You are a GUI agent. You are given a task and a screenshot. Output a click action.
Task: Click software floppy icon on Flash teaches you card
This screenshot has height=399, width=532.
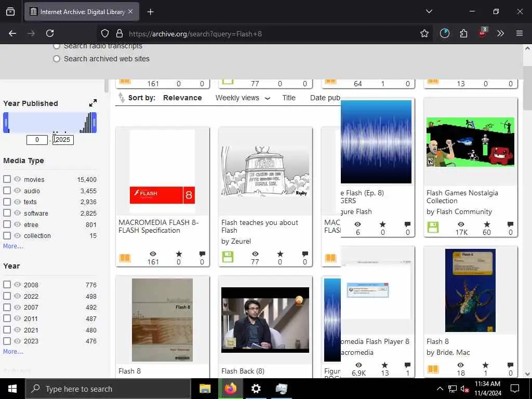228,257
